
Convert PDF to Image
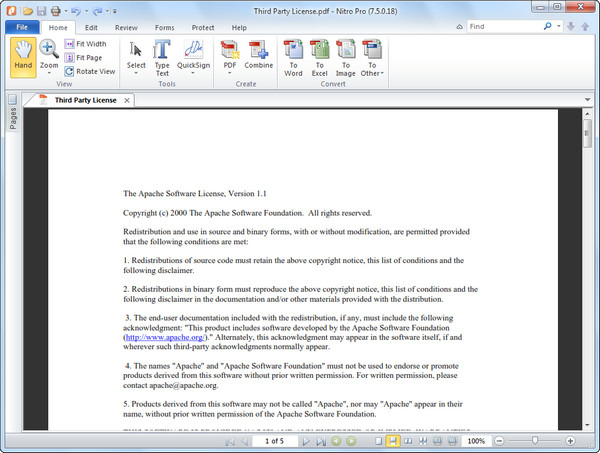(346, 57)
